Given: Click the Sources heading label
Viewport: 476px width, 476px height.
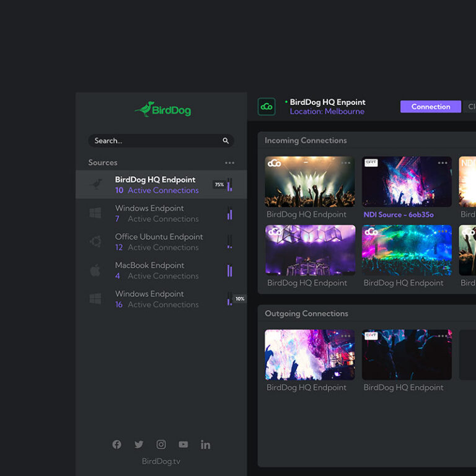Looking at the screenshot, I should click(103, 163).
